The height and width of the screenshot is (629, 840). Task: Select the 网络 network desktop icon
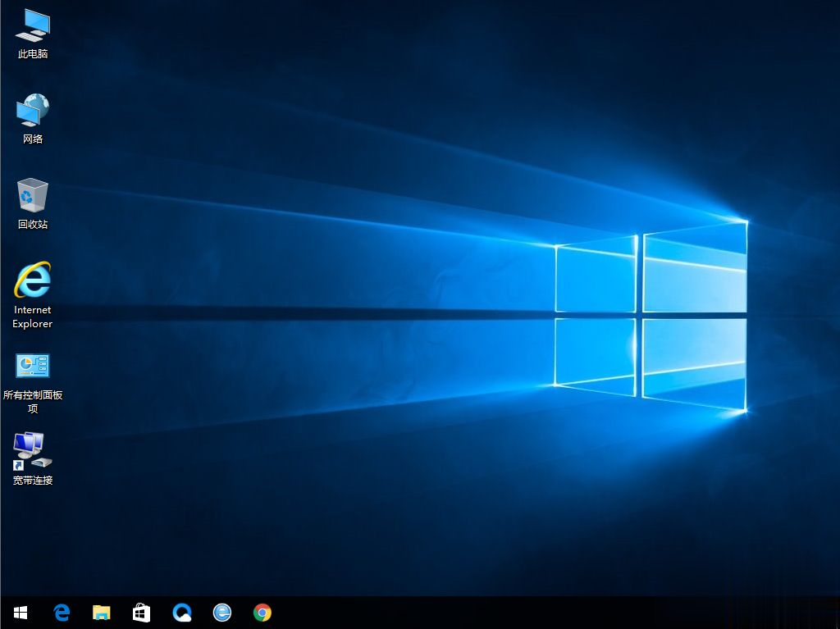tap(32, 111)
